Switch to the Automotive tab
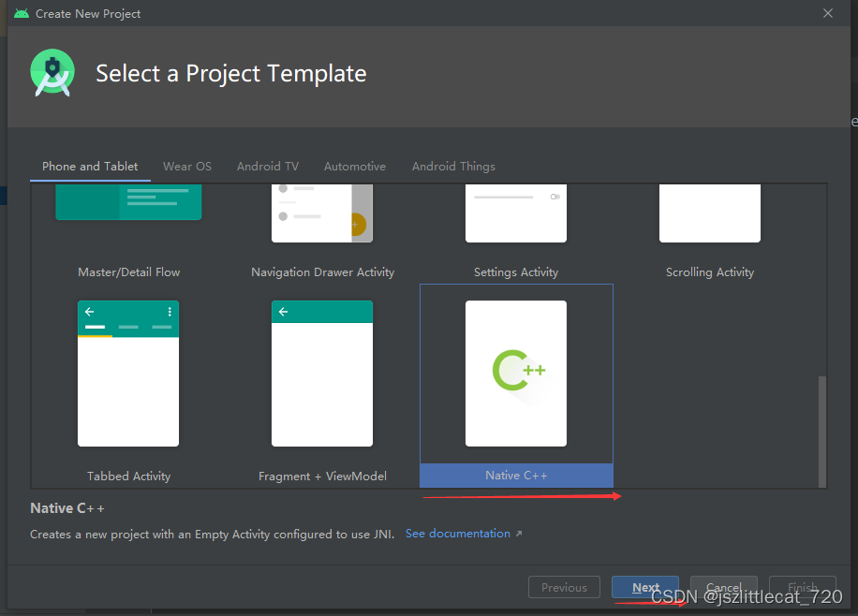This screenshot has height=616, width=858. pyautogui.click(x=355, y=167)
